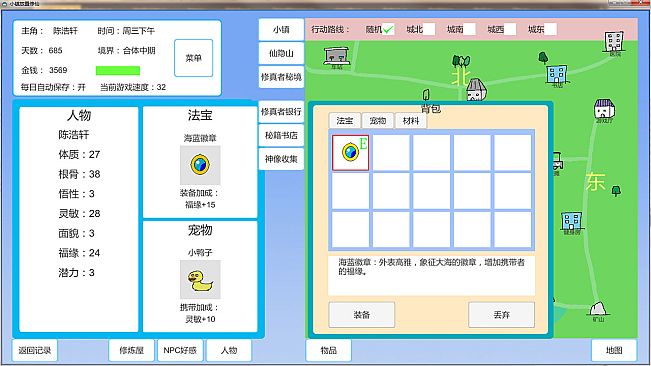Open the 小镇 location

(281, 29)
